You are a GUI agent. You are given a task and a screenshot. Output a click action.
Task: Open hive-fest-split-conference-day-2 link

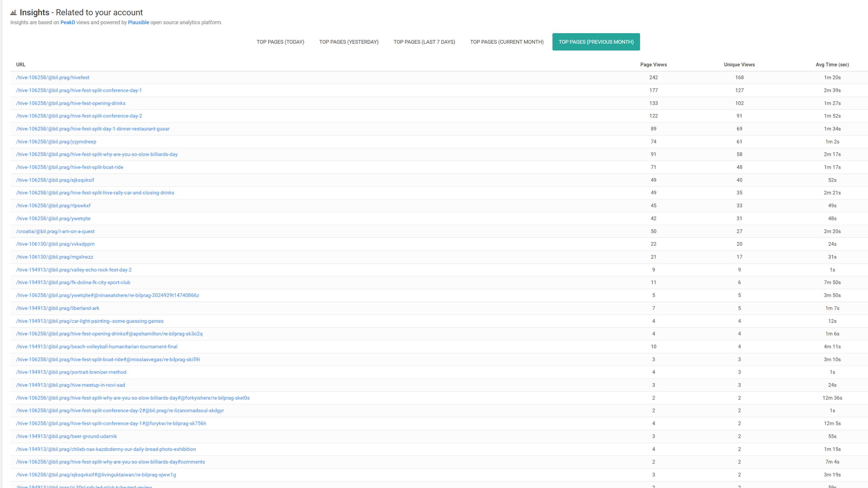pos(79,116)
